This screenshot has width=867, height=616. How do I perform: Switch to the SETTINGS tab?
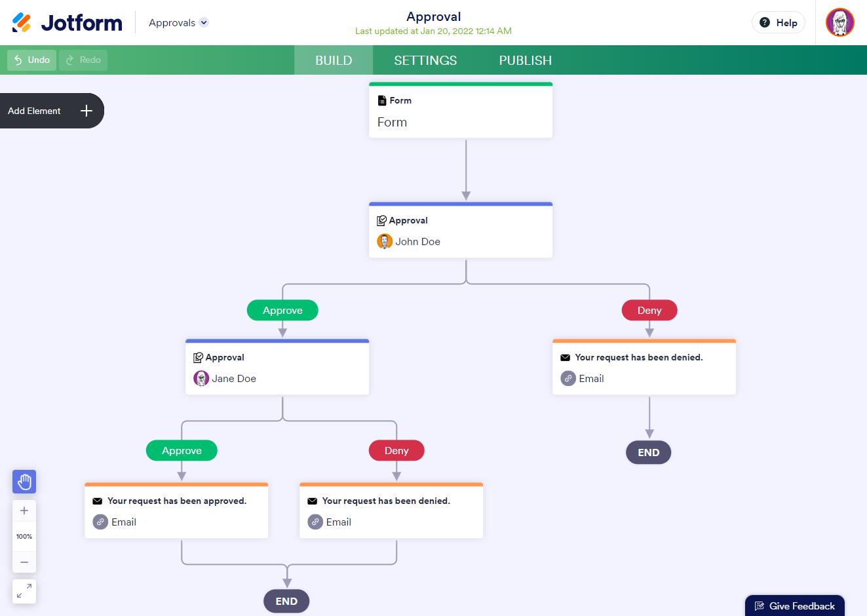(x=425, y=60)
